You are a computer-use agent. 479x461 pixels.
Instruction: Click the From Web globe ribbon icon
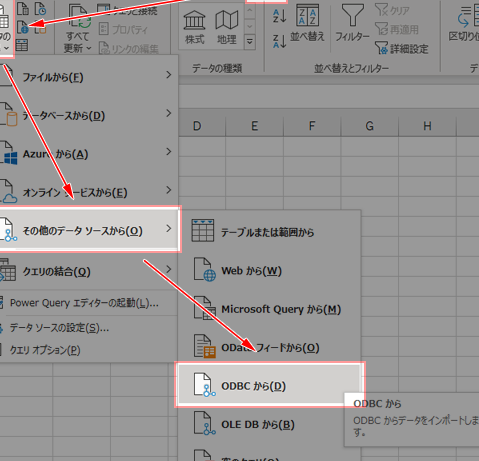pos(23,27)
